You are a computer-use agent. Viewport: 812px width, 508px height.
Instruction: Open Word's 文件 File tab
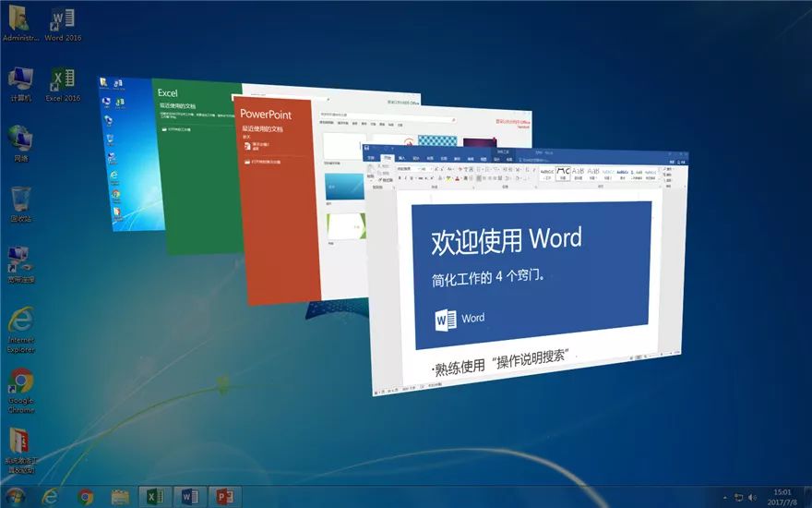(x=371, y=158)
